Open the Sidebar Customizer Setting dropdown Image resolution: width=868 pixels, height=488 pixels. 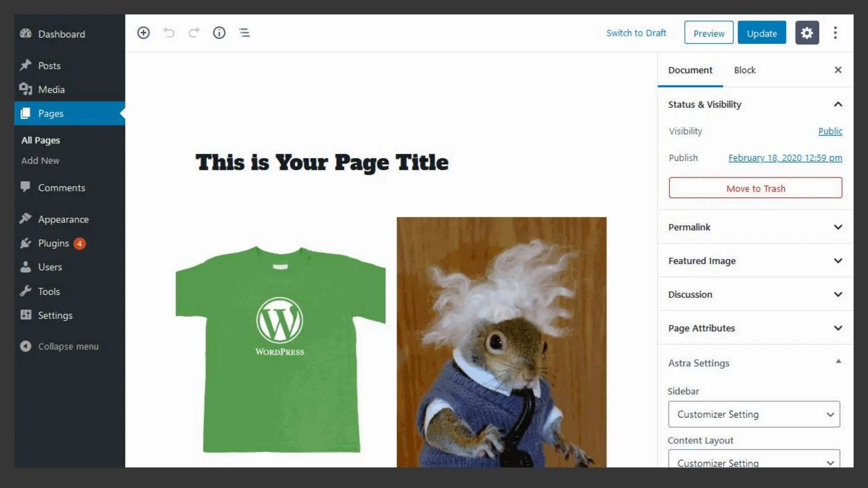754,414
